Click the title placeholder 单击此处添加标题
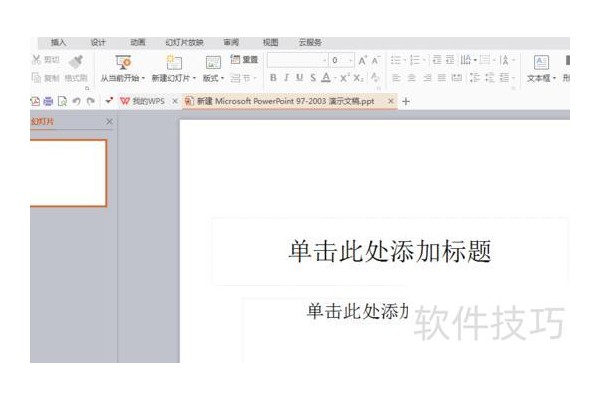The height and width of the screenshot is (400, 600). (390, 252)
